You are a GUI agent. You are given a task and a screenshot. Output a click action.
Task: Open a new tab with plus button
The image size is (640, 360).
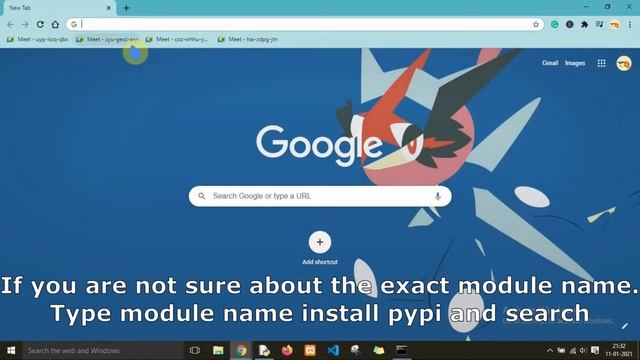[127, 8]
